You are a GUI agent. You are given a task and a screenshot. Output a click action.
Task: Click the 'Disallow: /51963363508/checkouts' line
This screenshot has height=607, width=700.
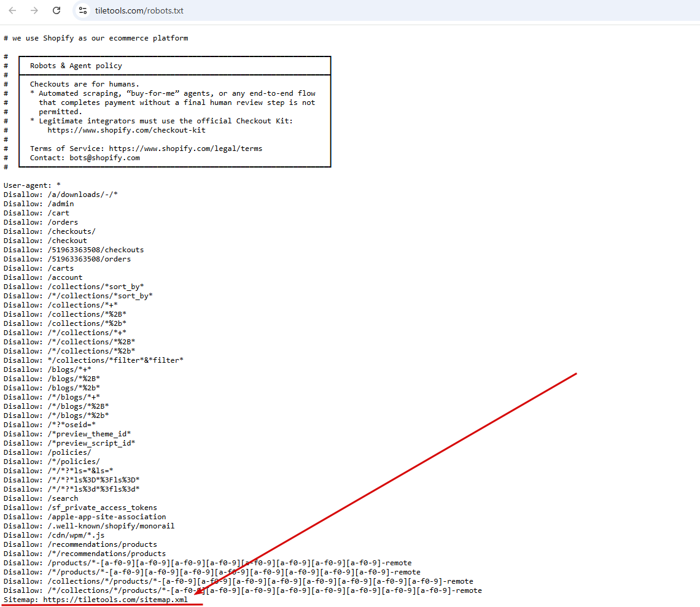74,250
